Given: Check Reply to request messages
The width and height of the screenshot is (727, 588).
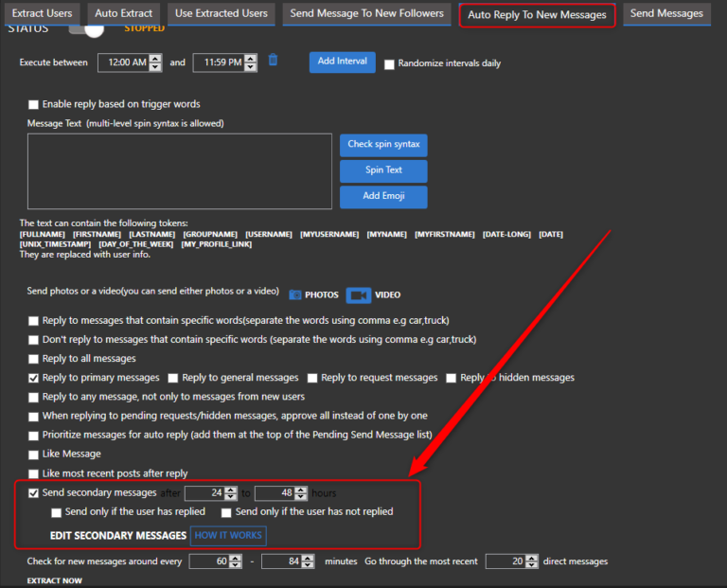Looking at the screenshot, I should pyautogui.click(x=312, y=378).
